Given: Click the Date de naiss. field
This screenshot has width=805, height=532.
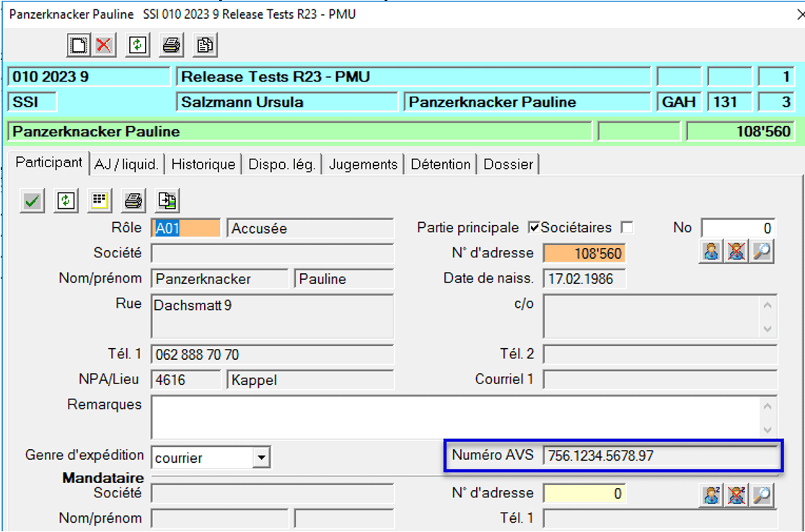Looking at the screenshot, I should tap(584, 278).
